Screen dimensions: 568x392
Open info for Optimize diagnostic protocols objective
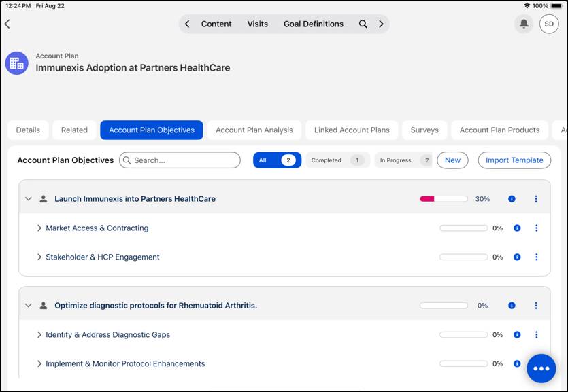(512, 306)
